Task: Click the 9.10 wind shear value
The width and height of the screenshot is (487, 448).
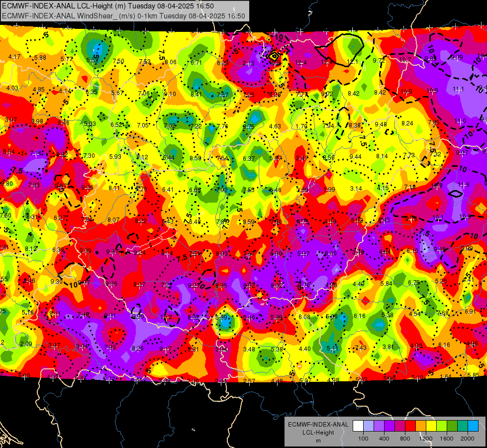Action: 170,94
